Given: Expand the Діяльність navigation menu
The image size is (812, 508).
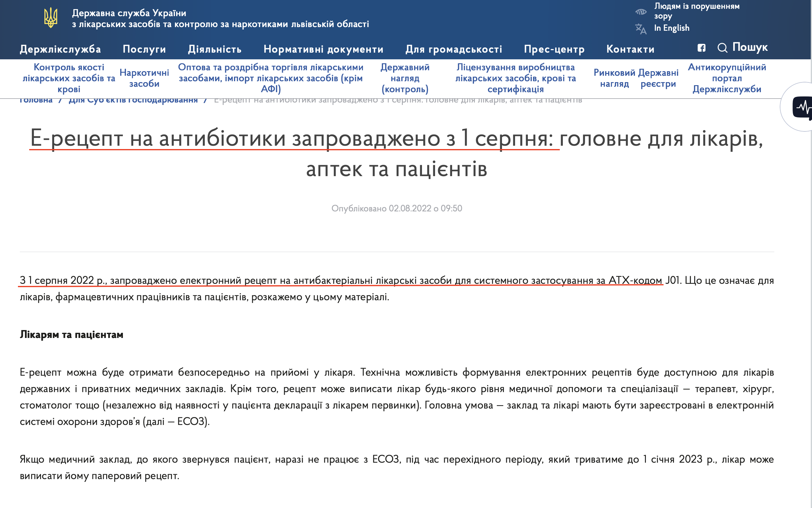Looking at the screenshot, I should tap(215, 49).
